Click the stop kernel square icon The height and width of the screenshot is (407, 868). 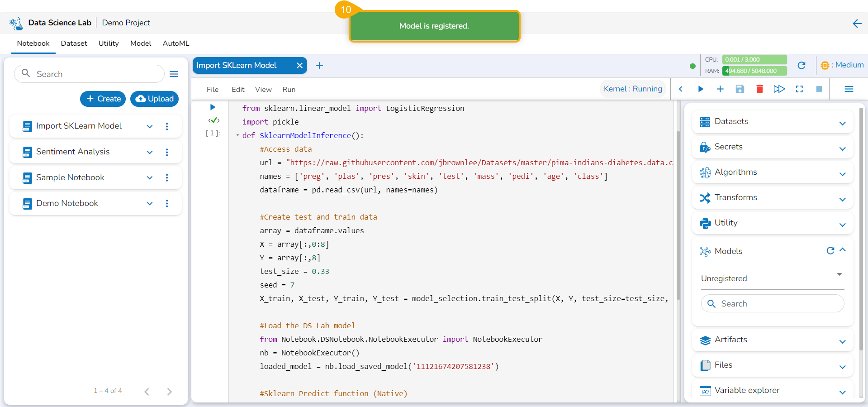point(819,89)
